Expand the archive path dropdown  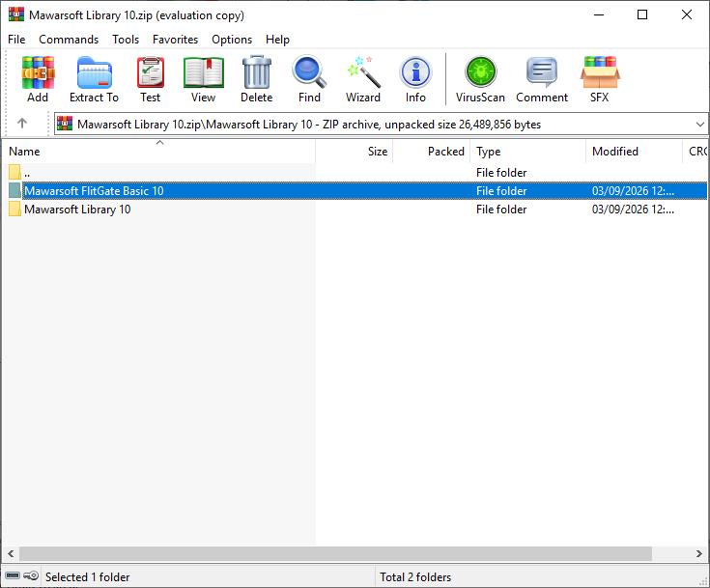click(699, 125)
